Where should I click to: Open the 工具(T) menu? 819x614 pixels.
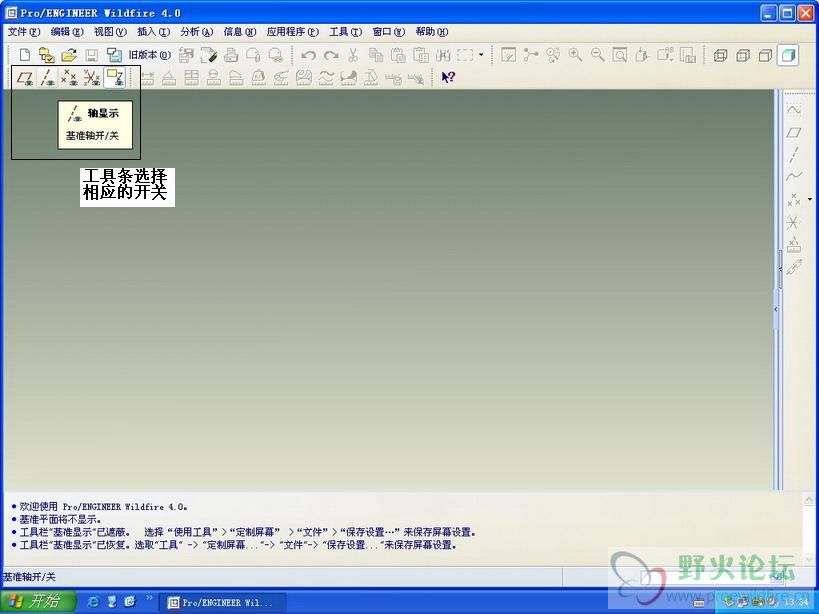[345, 32]
